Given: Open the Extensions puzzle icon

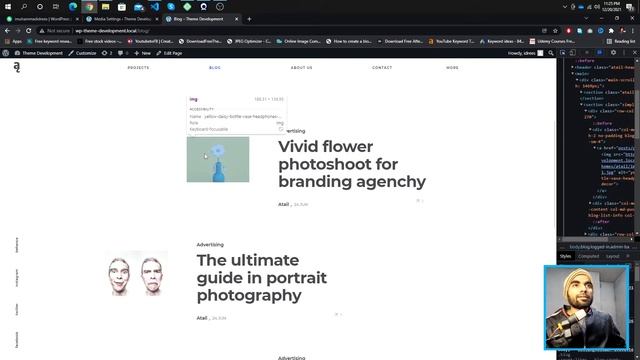Looking at the screenshot, I should 611,31.
